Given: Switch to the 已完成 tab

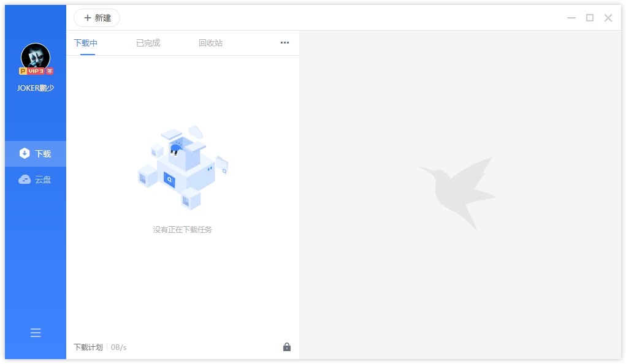Looking at the screenshot, I should coord(148,43).
